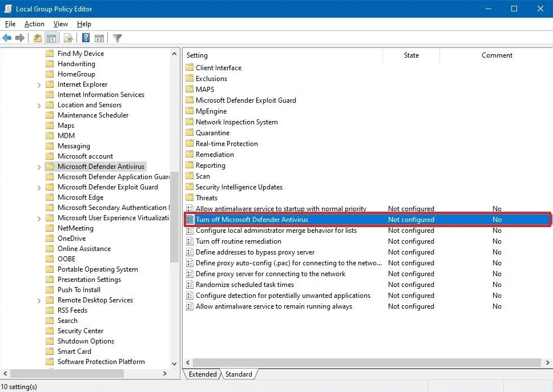Click the Exclusions folder icon
The width and height of the screenshot is (553, 392).
[189, 78]
